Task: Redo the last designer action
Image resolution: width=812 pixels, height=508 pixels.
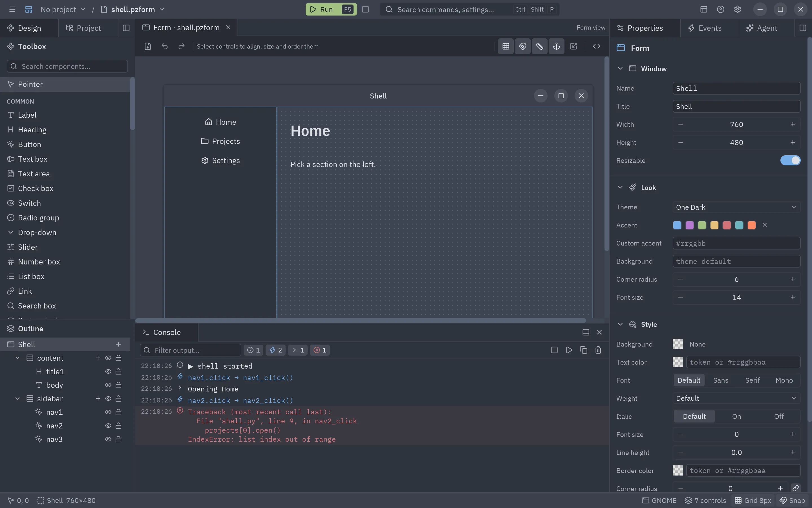Action: (182, 46)
